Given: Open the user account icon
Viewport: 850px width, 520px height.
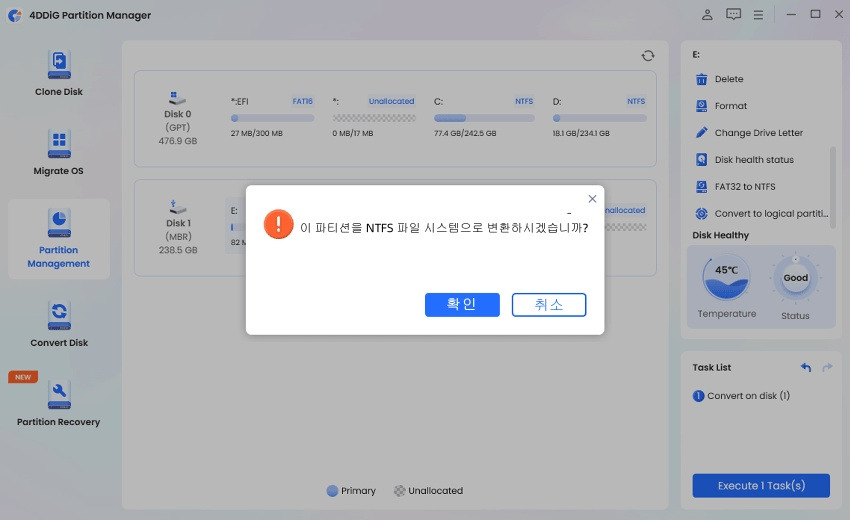Looking at the screenshot, I should 707,15.
